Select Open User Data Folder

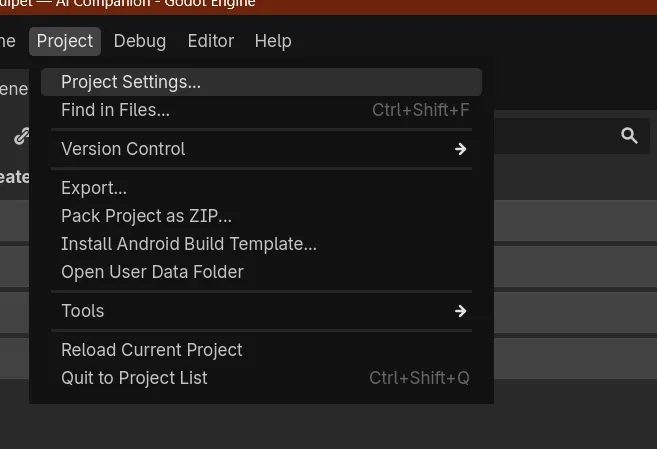(x=261, y=272)
